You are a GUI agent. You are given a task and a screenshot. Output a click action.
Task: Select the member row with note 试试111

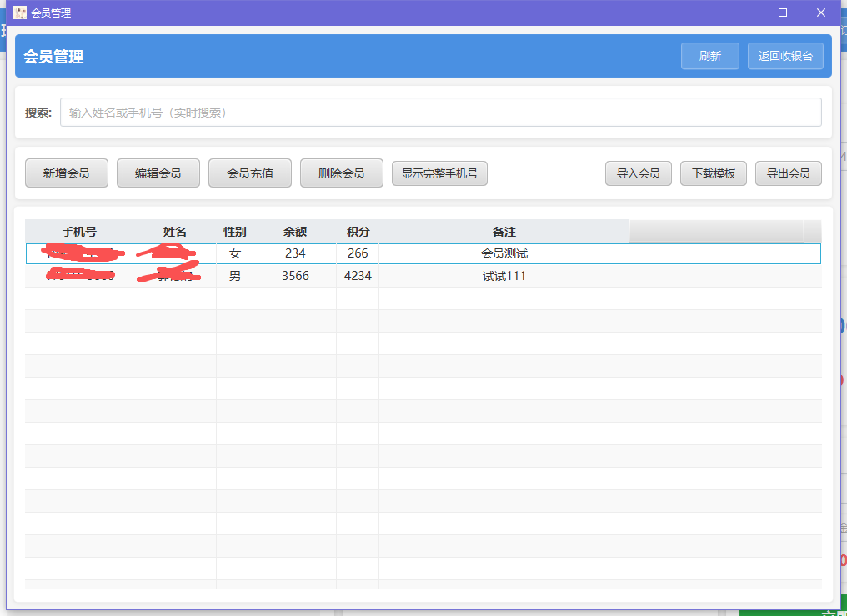coord(504,276)
